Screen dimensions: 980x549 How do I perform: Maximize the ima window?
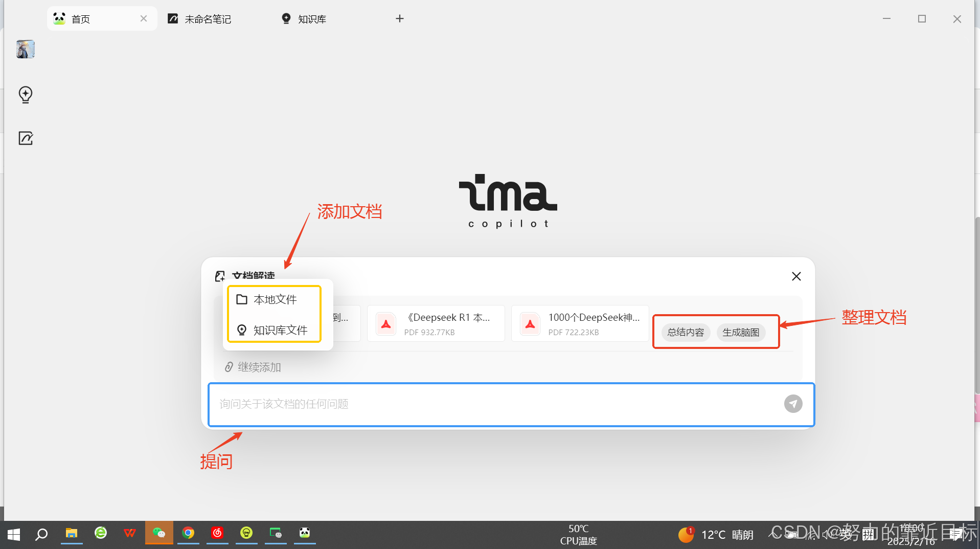[x=922, y=19]
